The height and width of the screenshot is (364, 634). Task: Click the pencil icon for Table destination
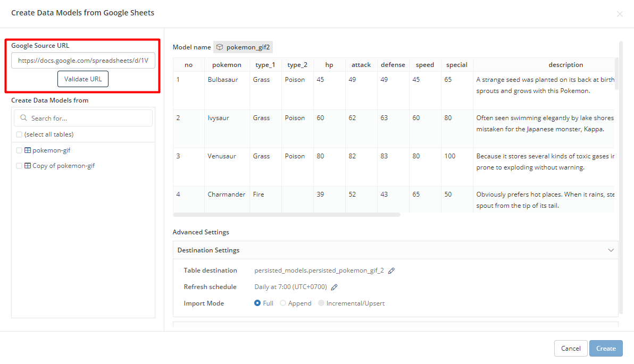tap(391, 270)
